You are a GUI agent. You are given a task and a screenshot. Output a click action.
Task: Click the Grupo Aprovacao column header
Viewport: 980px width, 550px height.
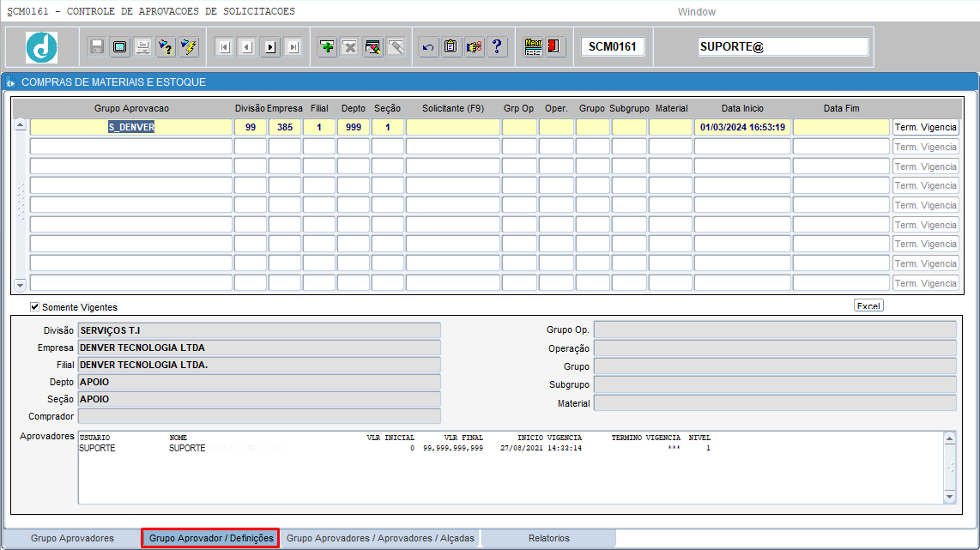(x=131, y=109)
